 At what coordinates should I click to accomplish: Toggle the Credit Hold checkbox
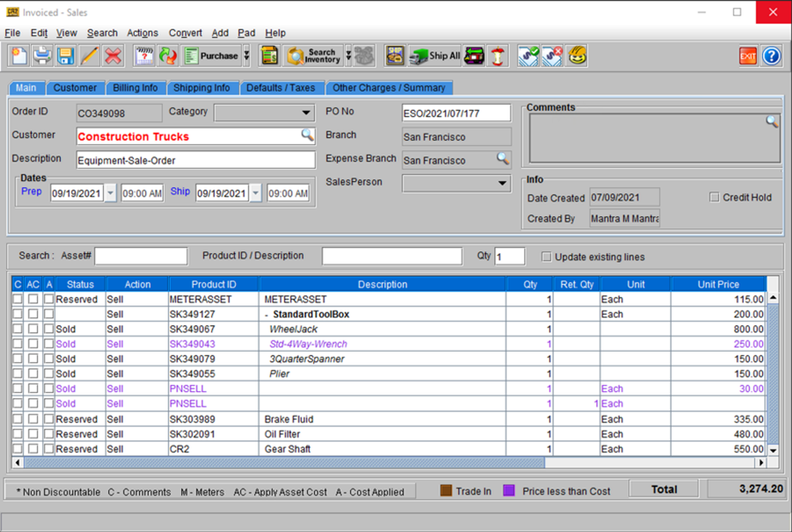pos(714,197)
